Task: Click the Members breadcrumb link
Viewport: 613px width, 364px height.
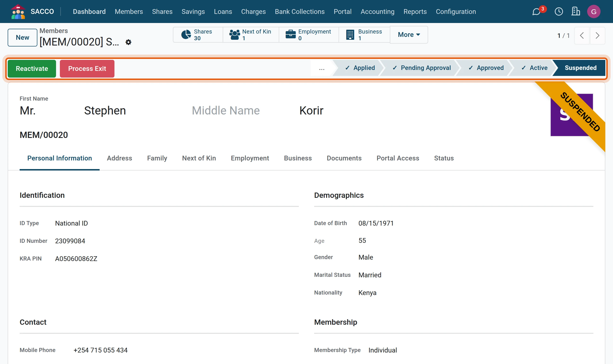Action: point(53,31)
